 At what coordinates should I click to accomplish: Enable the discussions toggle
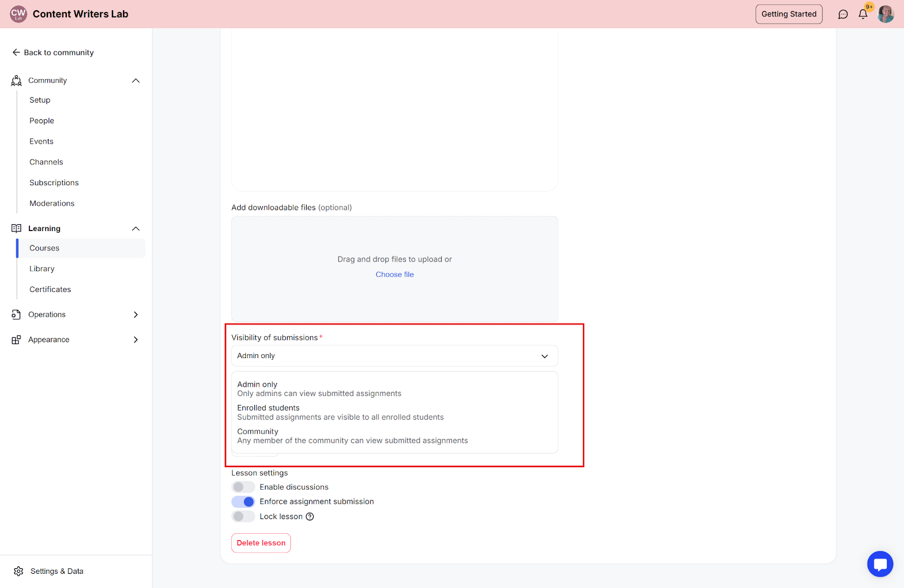243,487
